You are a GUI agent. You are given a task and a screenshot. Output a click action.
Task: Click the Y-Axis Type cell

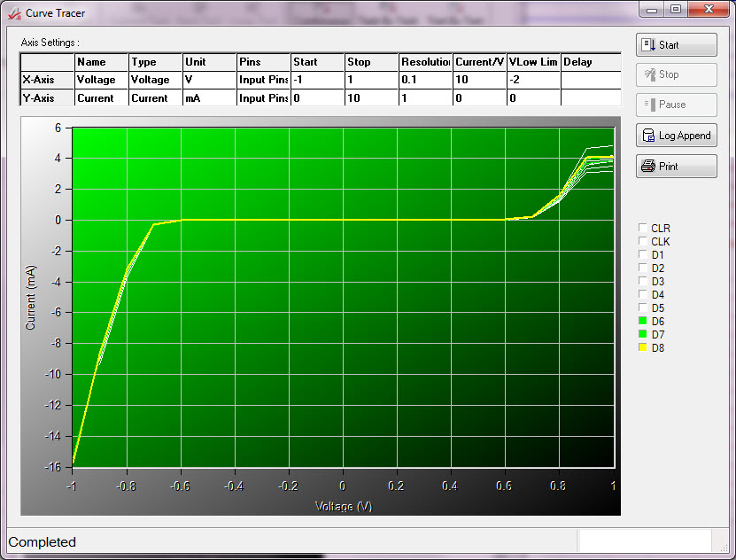coord(155,98)
